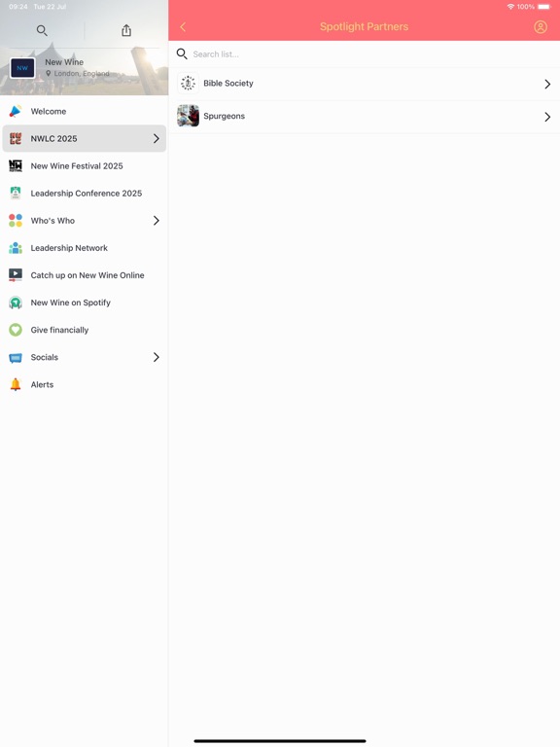Viewport: 560px width, 747px height.
Task: Tap the share icon in sidebar header
Action: point(126,30)
